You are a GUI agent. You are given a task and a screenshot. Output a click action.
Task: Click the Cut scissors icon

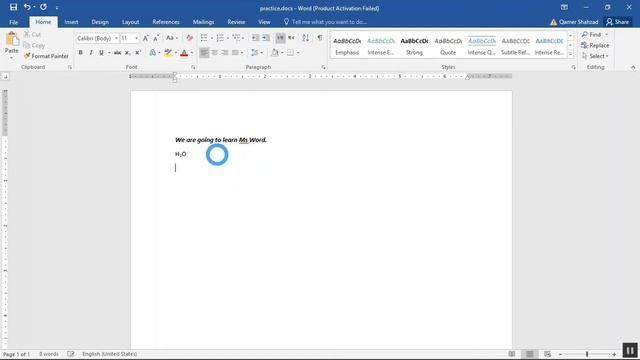27,34
